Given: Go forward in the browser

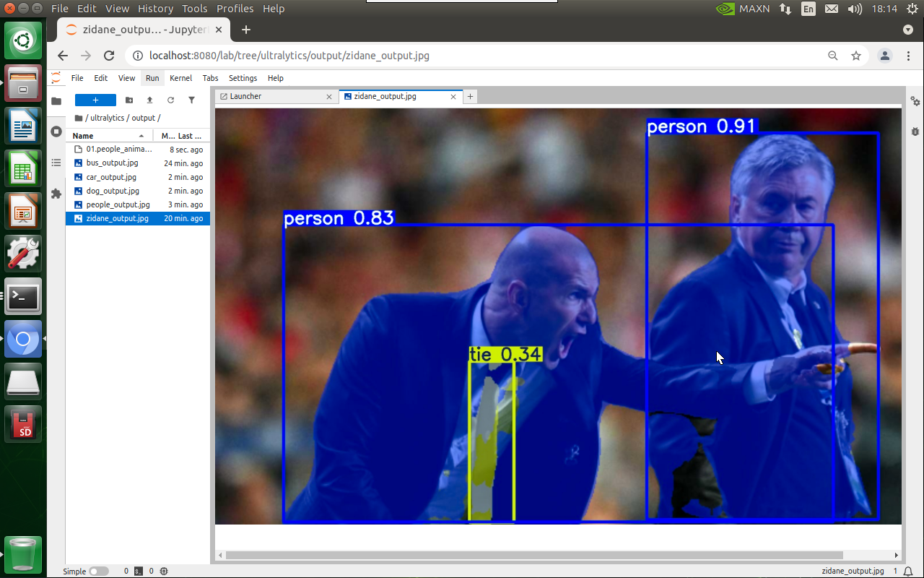Looking at the screenshot, I should click(86, 56).
